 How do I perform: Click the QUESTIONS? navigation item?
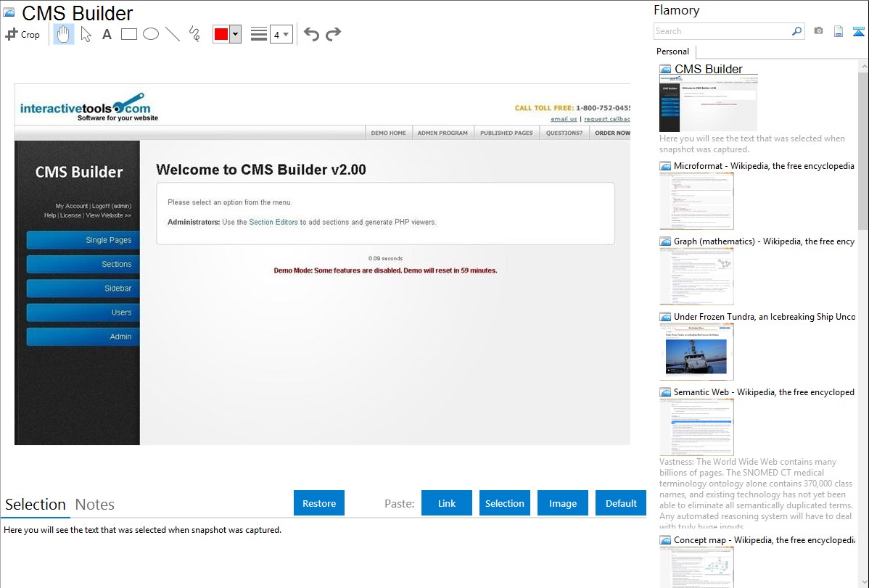(x=564, y=133)
